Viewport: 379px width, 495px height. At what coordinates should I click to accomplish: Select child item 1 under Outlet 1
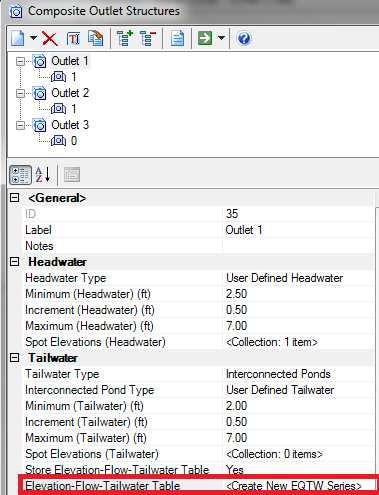[x=74, y=77]
